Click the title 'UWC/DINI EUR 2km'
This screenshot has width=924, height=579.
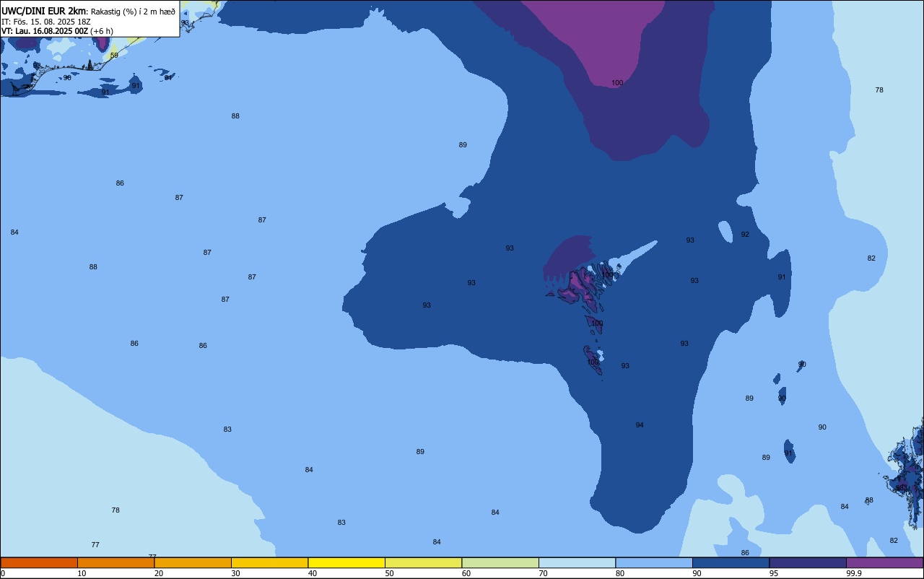pos(44,11)
